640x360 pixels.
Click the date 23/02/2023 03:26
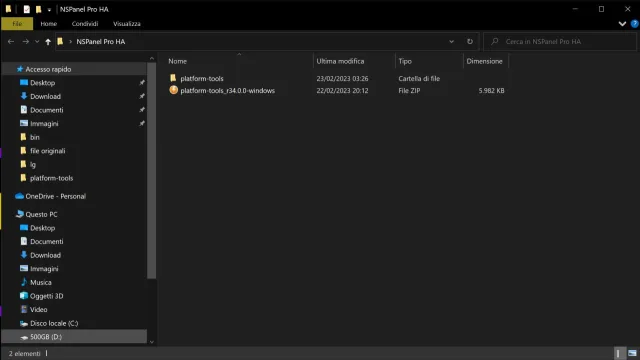point(342,78)
